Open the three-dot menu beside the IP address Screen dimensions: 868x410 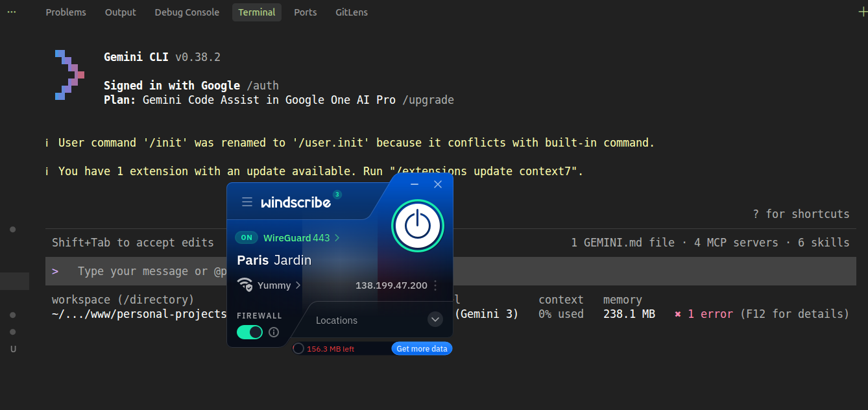coord(435,285)
